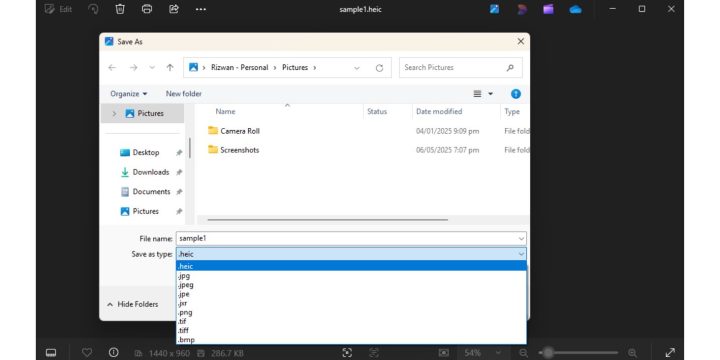720x360 pixels.
Task: Click the New folder button
Action: click(x=184, y=94)
